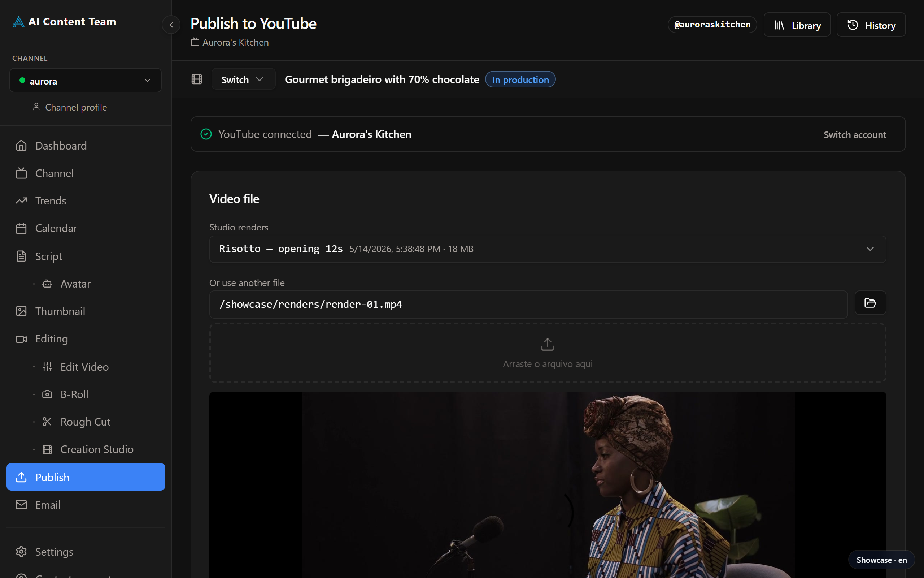
Task: Click the Email envelope icon
Action: coord(21,505)
